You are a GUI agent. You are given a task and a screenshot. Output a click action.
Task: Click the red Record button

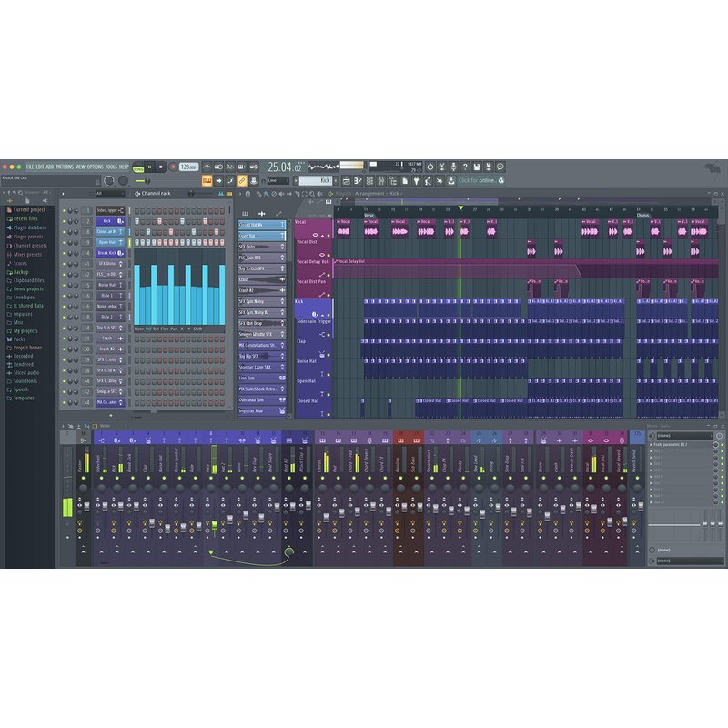tap(173, 167)
